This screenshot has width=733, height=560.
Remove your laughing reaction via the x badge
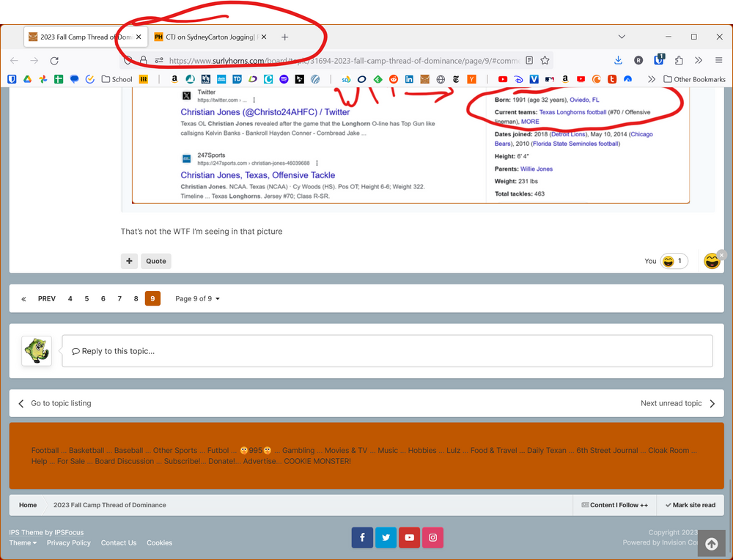point(722,254)
